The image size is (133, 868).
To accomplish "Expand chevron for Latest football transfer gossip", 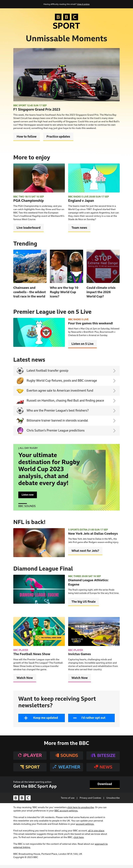I will 114,371.
